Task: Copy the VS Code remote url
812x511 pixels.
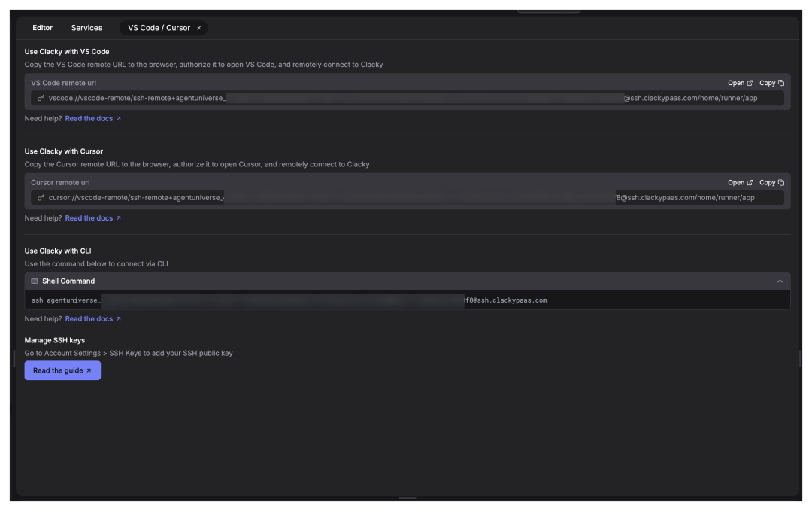Action: coord(771,83)
